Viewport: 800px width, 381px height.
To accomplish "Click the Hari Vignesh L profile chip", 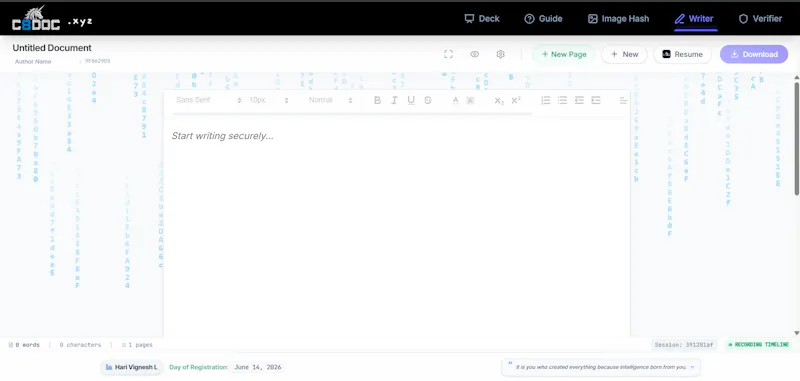I will 132,367.
